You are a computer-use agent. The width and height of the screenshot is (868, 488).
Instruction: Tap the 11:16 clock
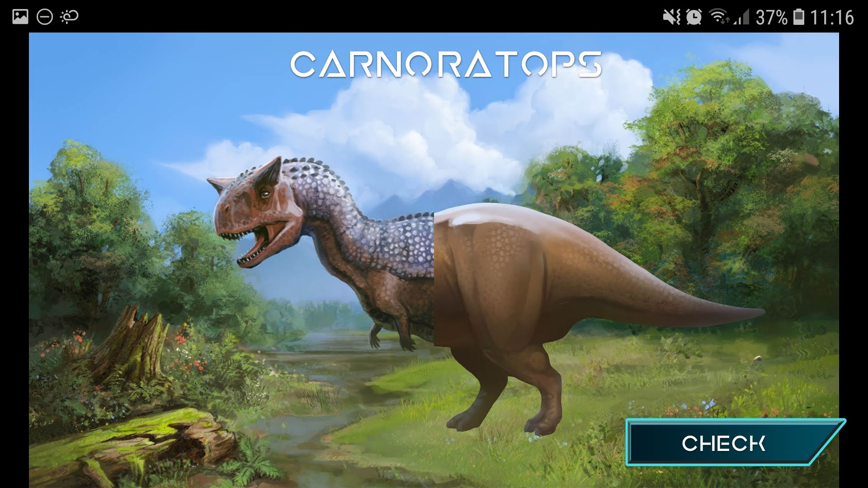point(831,17)
